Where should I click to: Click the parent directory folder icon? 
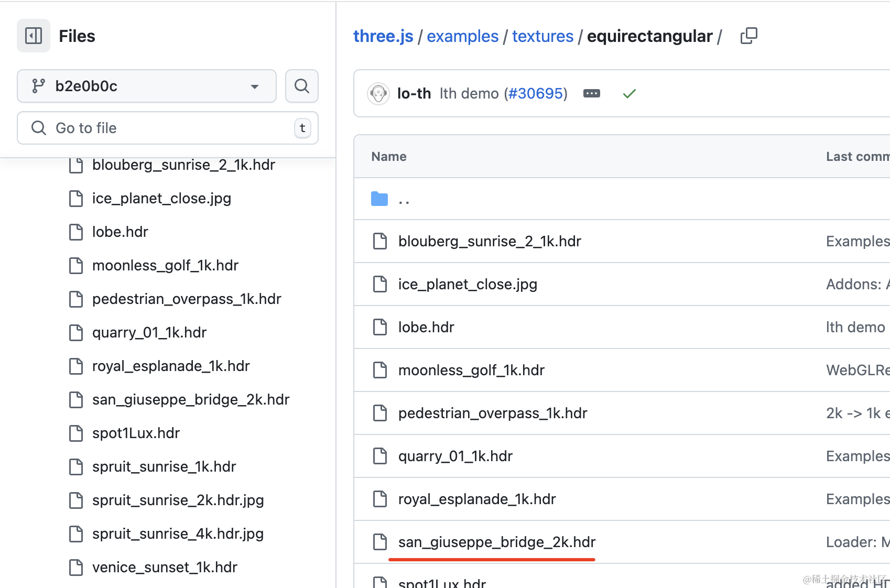(379, 199)
